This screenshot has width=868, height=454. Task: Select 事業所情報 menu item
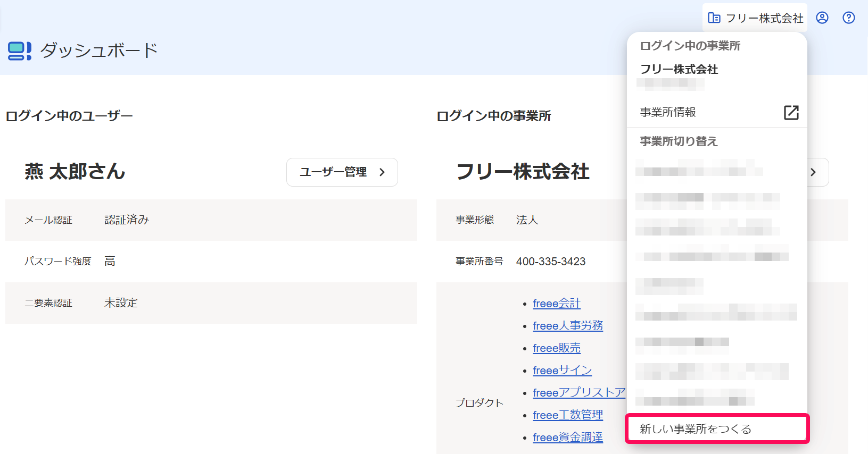click(x=717, y=112)
